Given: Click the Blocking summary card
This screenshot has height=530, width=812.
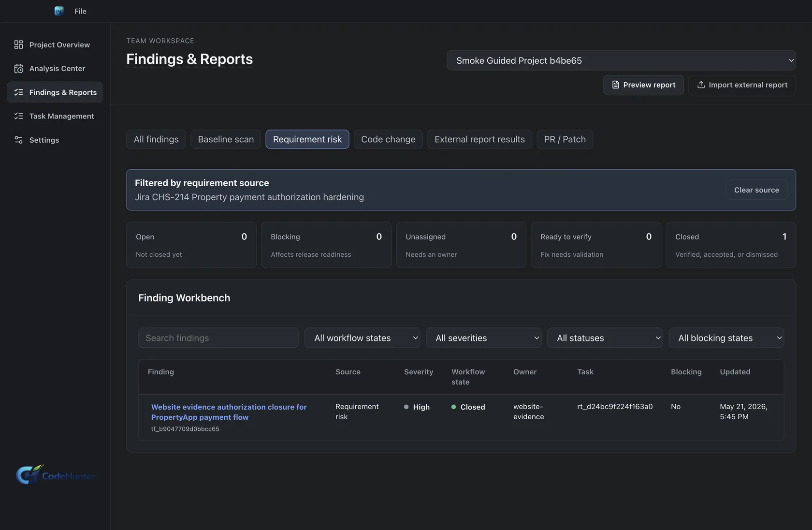Looking at the screenshot, I should pos(326,245).
